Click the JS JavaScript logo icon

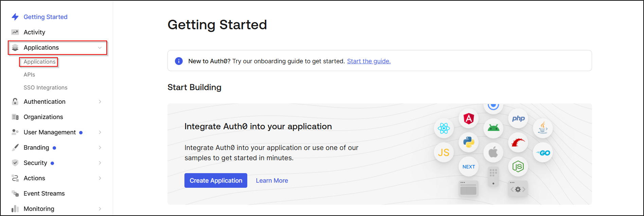pos(444,152)
